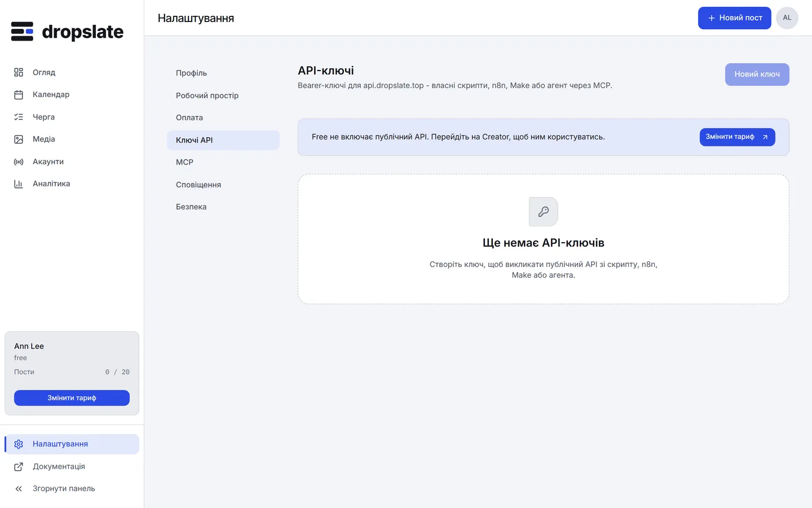Image resolution: width=812 pixels, height=508 pixels.
Task: Open the Безпека settings tab
Action: (223, 207)
